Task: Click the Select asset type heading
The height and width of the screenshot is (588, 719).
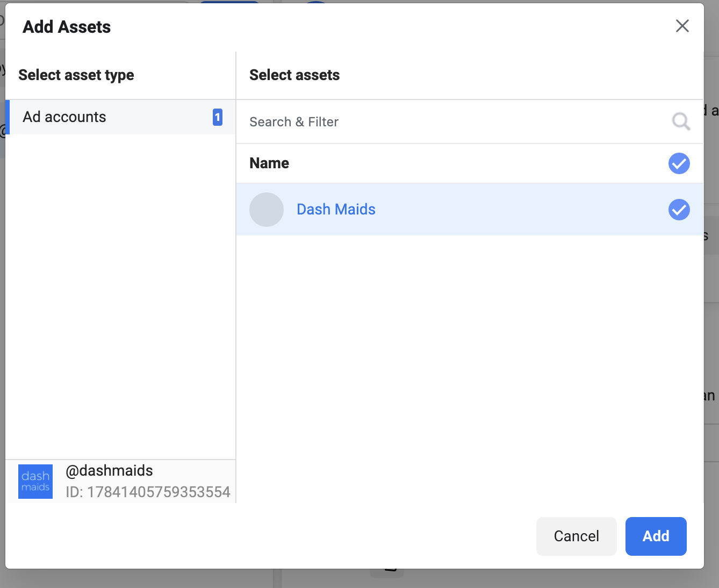Action: click(x=76, y=75)
